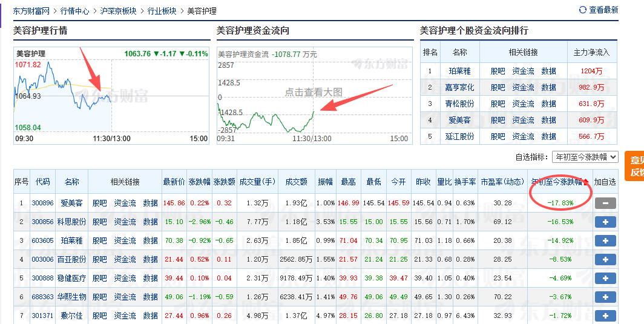Open 数据 link in 百亚股份 row
The height and width of the screenshot is (324, 644).
click(151, 259)
